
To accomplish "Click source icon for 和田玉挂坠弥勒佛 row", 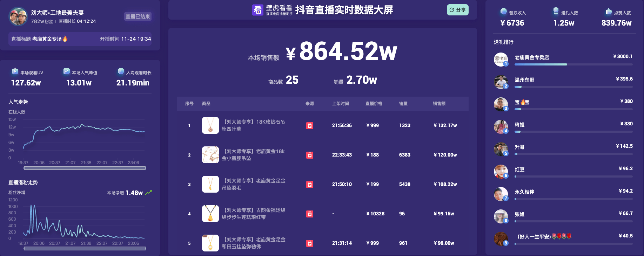I will tap(310, 243).
